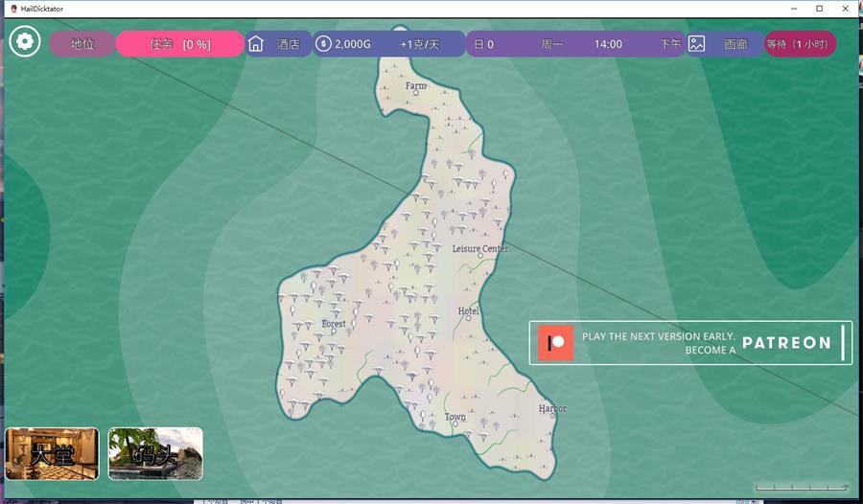
Task: Select the Town marker on the map
Action: (x=455, y=424)
